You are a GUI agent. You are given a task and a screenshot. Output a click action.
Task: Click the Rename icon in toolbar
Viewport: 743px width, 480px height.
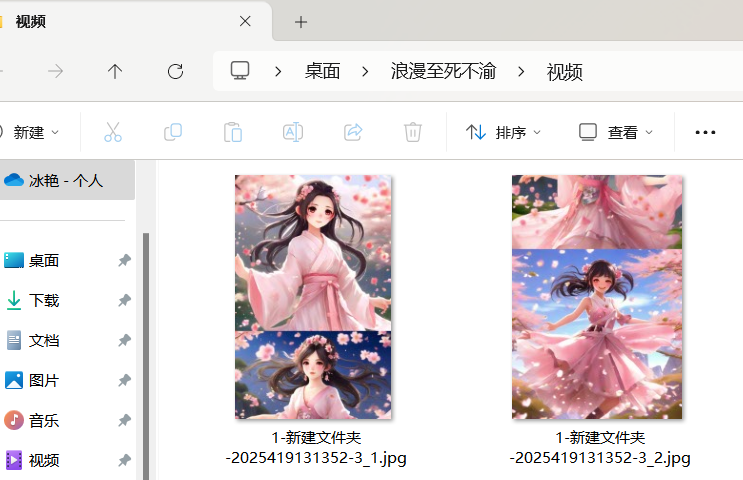pos(292,132)
